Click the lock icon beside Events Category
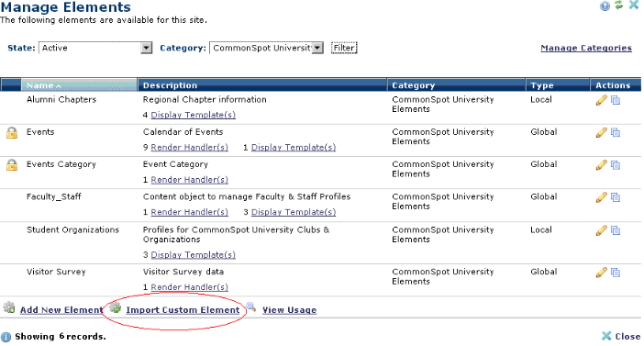Screen dimensions: 644x346 pyautogui.click(x=12, y=165)
